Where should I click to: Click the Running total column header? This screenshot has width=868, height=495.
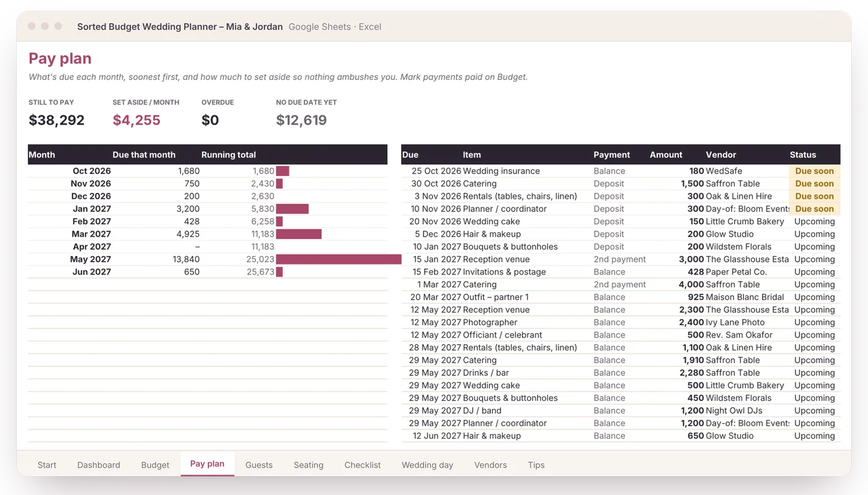click(x=229, y=155)
